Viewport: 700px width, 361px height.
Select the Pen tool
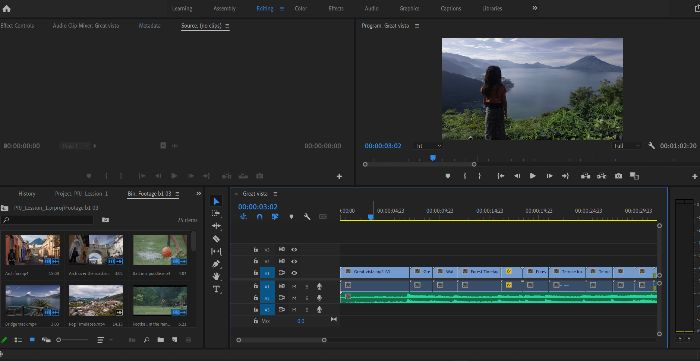pos(217,264)
